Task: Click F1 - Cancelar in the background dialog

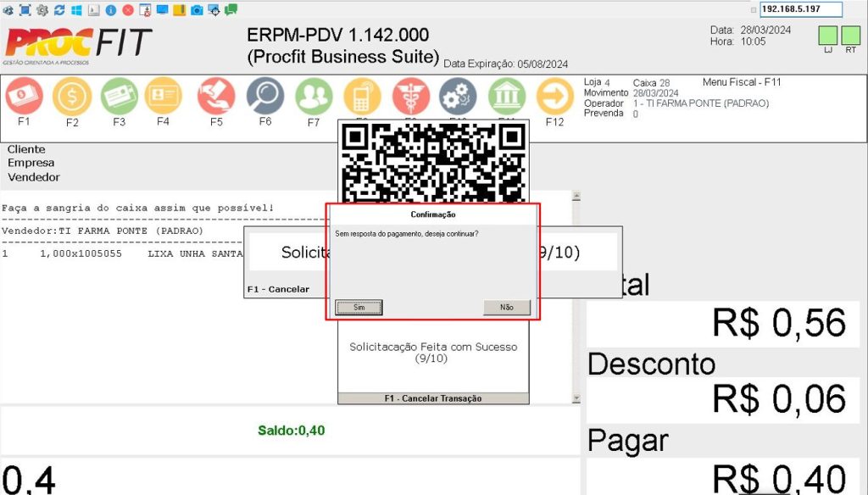Action: 278,289
